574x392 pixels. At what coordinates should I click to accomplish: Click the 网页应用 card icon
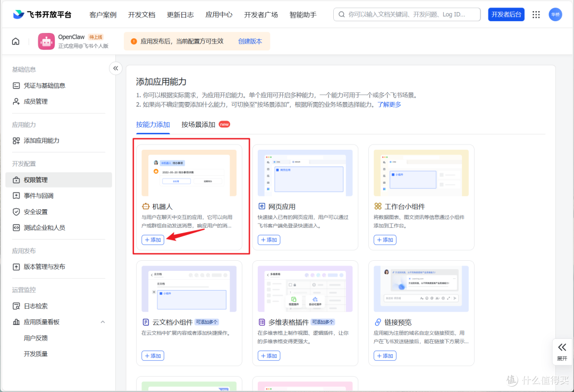point(261,207)
